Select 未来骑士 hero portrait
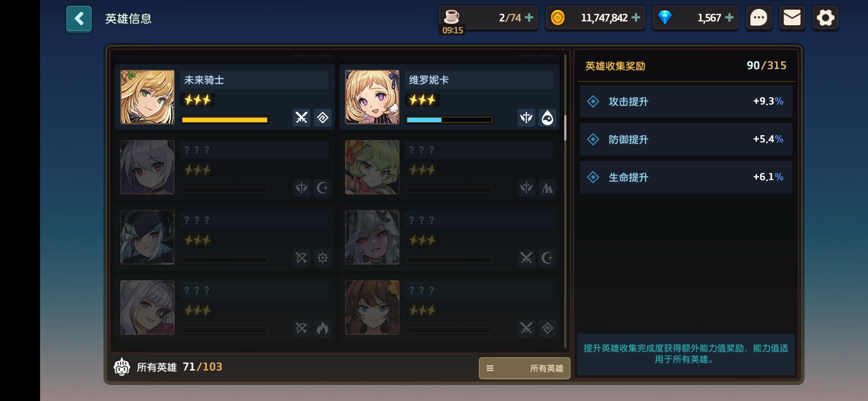Screen dimensions: 868x401 [x=147, y=97]
